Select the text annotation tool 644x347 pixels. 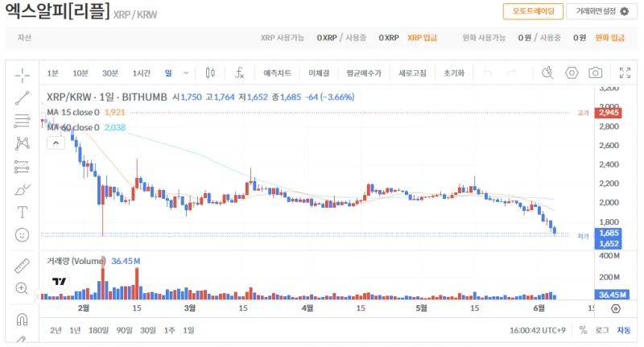(x=23, y=213)
